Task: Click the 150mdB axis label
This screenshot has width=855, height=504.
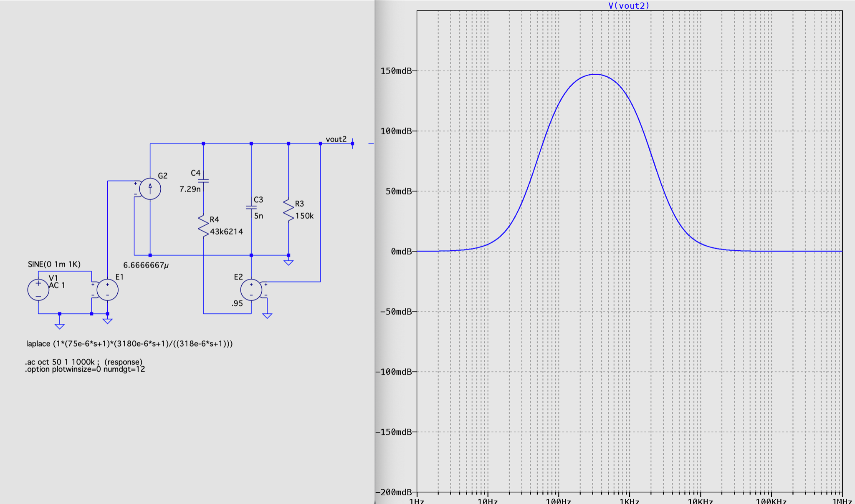Action: [396, 71]
